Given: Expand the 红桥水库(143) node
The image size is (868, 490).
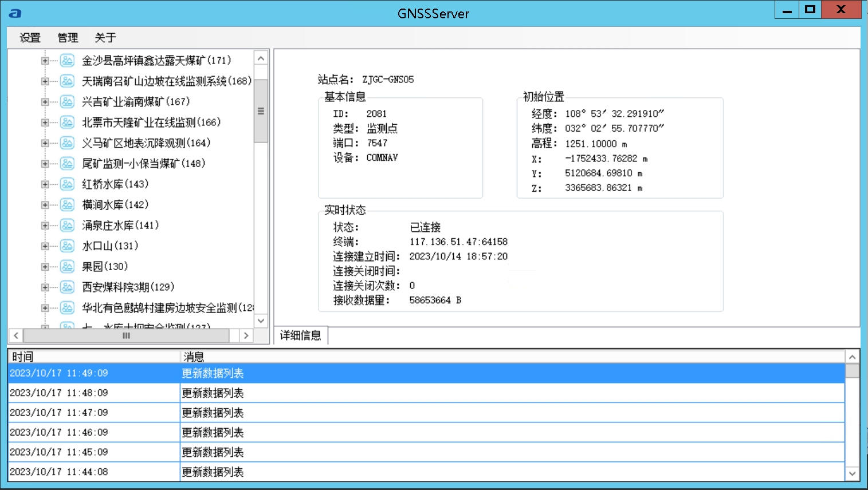Looking at the screenshot, I should pyautogui.click(x=45, y=184).
